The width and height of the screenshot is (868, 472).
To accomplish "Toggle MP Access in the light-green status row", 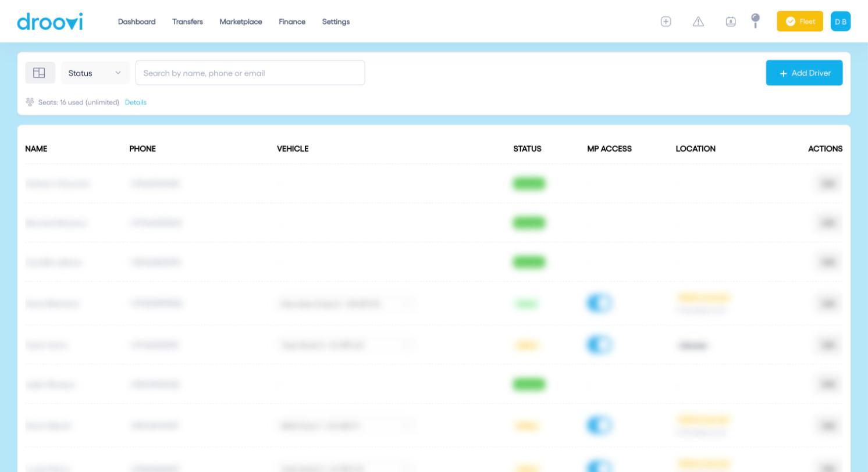I will pos(600,303).
